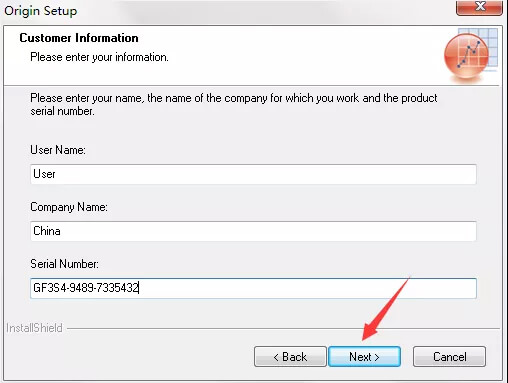The height and width of the screenshot is (383, 508).
Task: Click "Please enter your information." subtitle
Action: (x=99, y=57)
